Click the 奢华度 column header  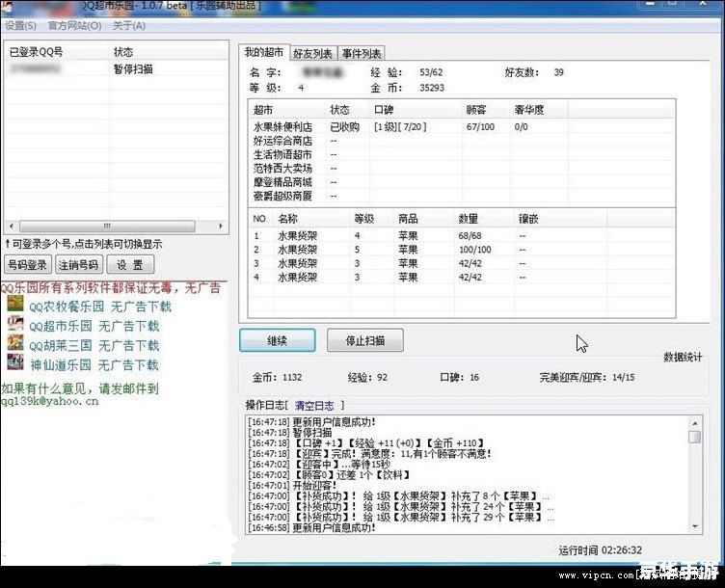(540, 110)
